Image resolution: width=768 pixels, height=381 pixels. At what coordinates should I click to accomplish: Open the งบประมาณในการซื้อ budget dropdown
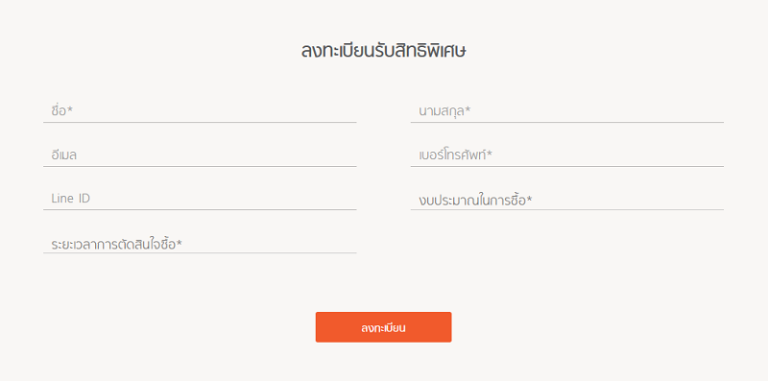[x=567, y=199]
